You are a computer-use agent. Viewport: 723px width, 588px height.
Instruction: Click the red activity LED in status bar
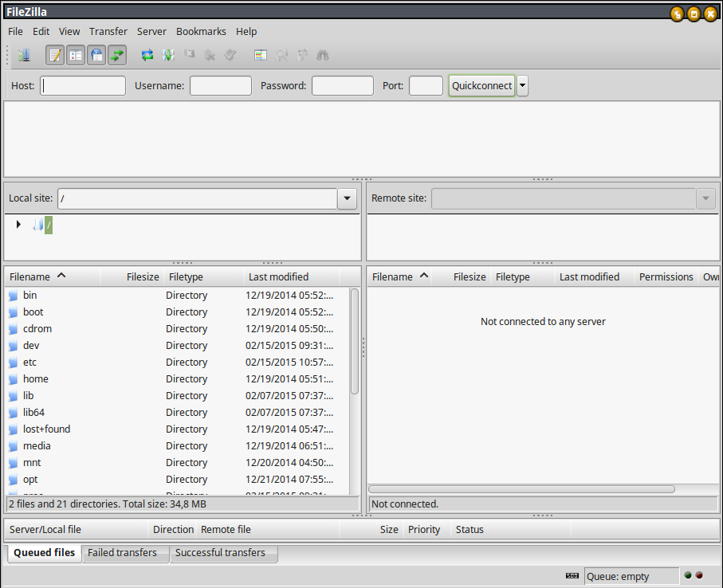[699, 575]
